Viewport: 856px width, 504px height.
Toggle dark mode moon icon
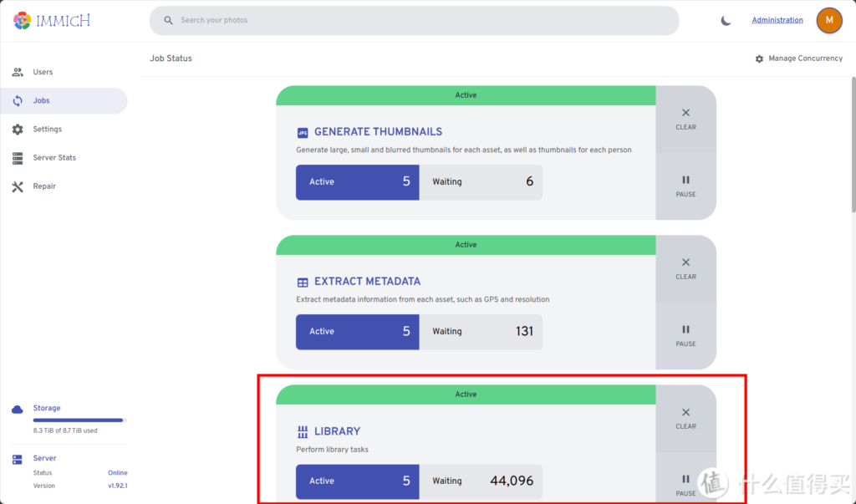(x=726, y=20)
